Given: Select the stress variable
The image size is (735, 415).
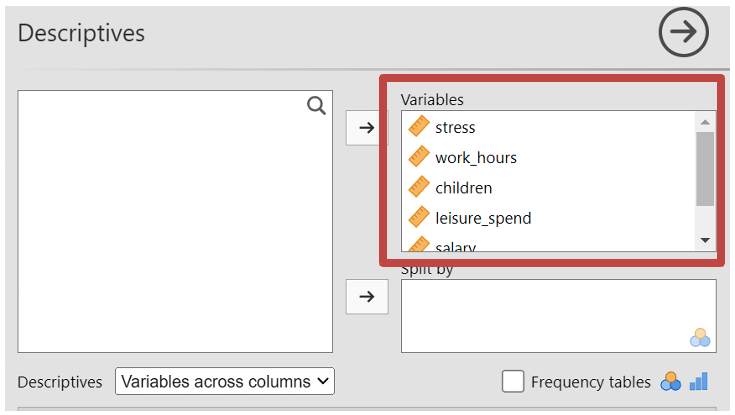Looking at the screenshot, I should pyautogui.click(x=455, y=127).
